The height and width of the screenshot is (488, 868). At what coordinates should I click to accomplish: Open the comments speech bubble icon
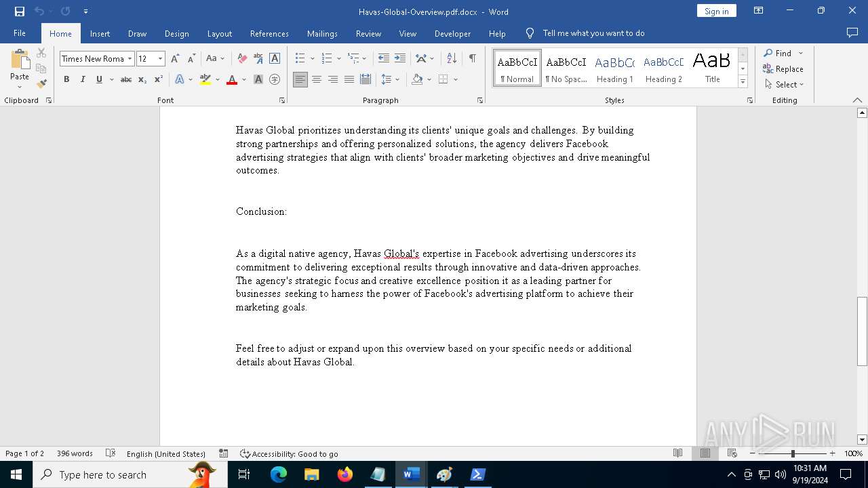(852, 33)
